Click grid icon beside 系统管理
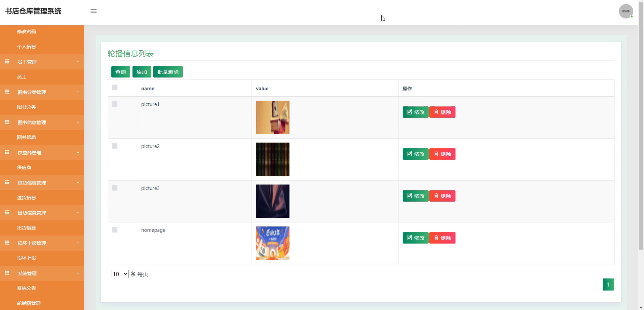Image resolution: width=644 pixels, height=310 pixels. (7, 273)
